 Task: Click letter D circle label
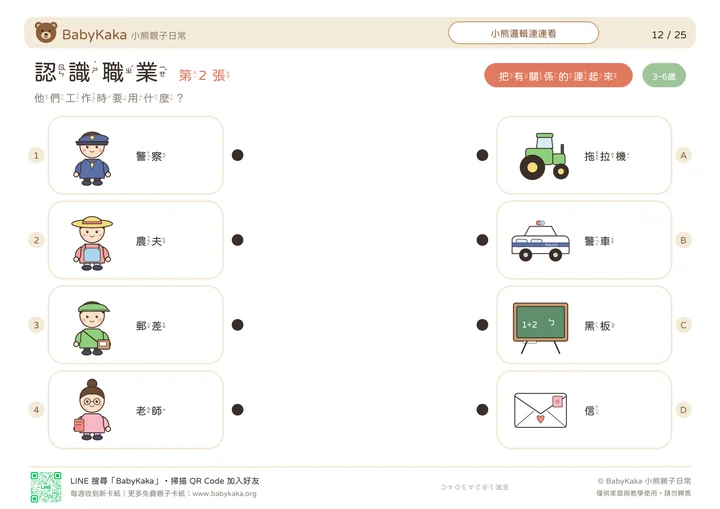coord(683,410)
